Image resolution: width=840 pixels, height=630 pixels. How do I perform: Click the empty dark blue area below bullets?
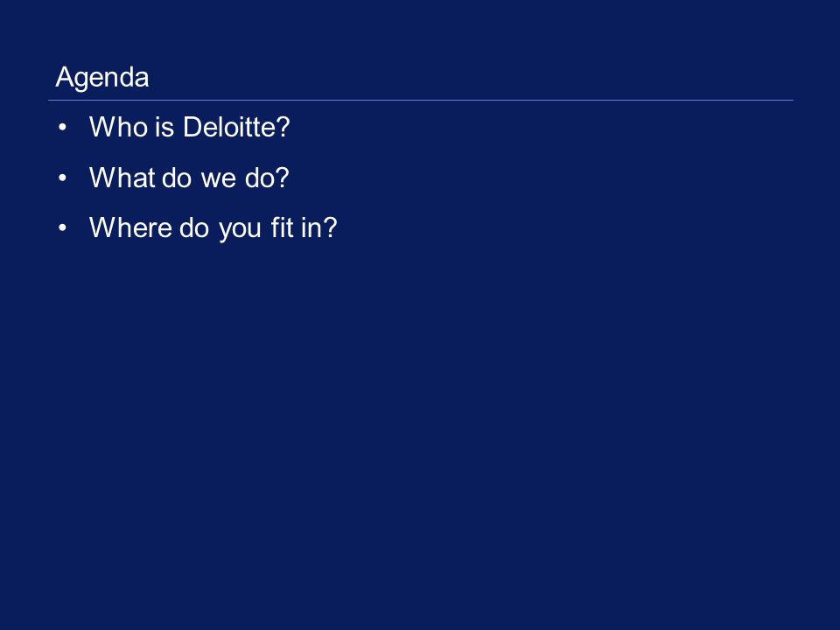420,429
